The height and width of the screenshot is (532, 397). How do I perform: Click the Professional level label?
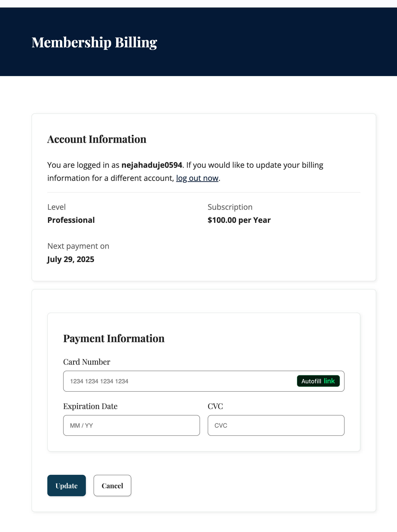point(71,220)
